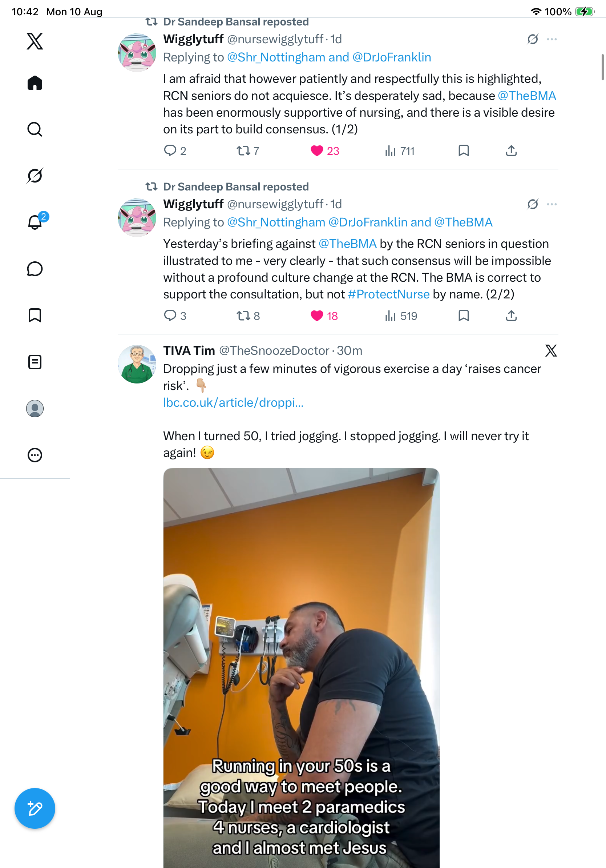Open Grok from the sidebar

pos(35,176)
